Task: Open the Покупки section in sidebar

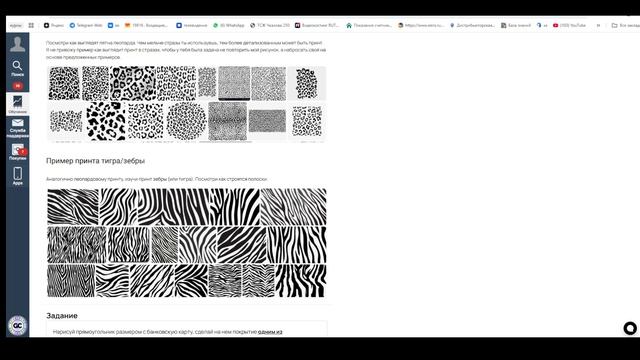Action: pyautogui.click(x=17, y=151)
